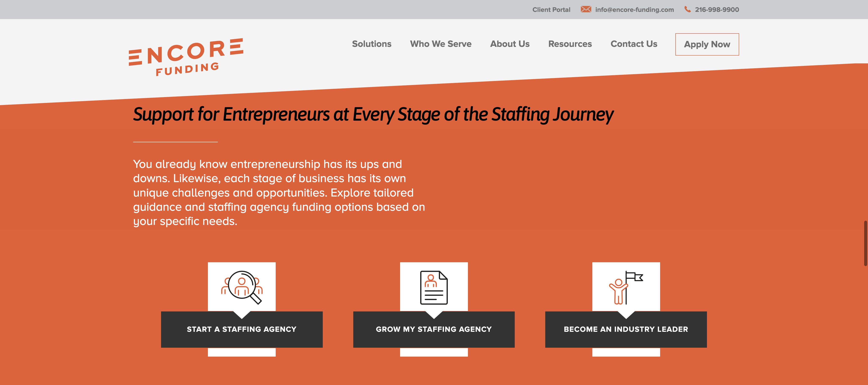Viewport: 868px width, 385px height.
Task: Click the Support for Entrepreneurs heading
Action: click(x=373, y=115)
